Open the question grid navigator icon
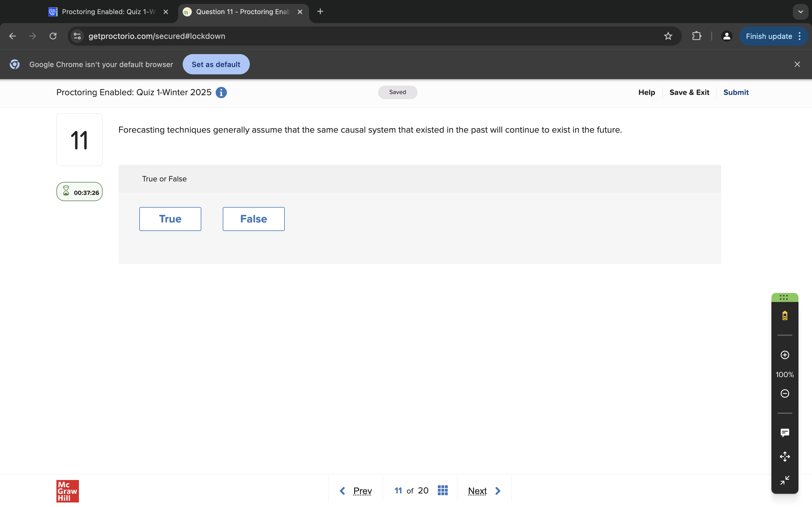812x507 pixels. click(443, 491)
